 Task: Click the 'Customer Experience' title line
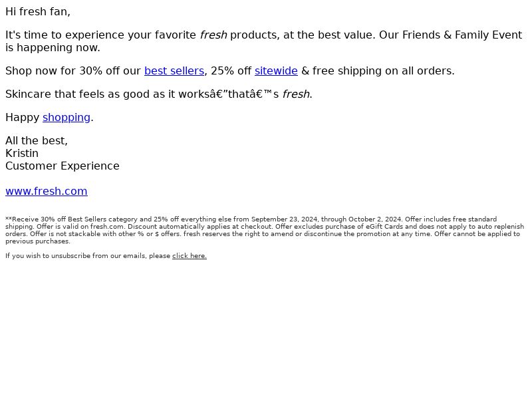tap(63, 166)
